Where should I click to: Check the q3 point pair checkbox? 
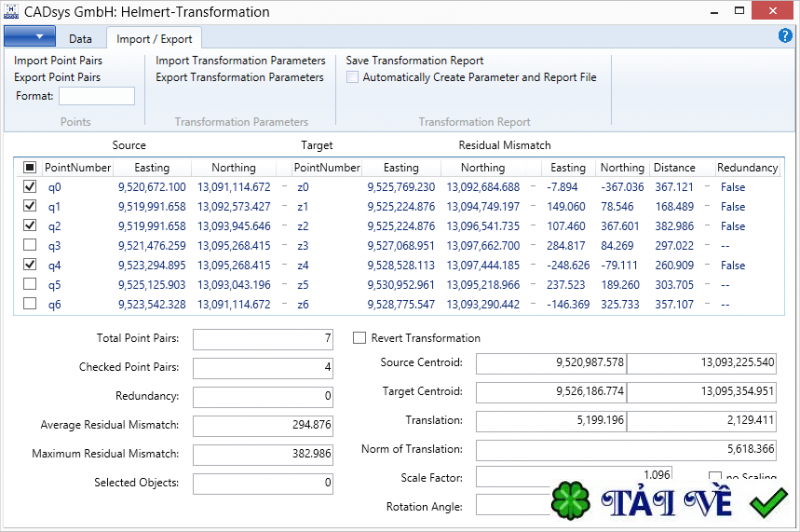29,246
